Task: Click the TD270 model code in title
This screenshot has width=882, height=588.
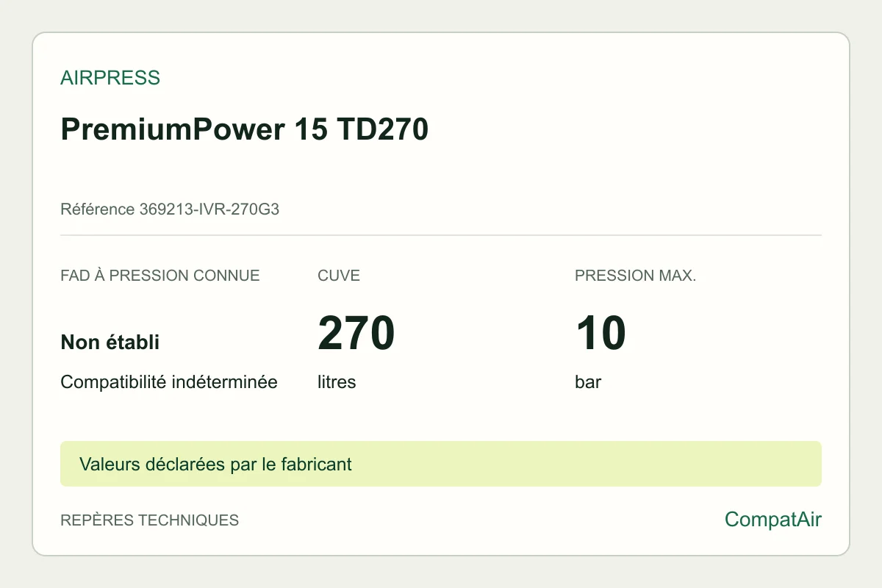Action: (382, 129)
